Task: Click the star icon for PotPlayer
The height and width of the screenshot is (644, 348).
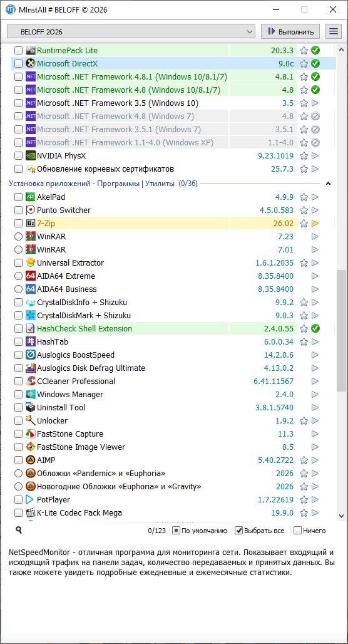Action: (x=304, y=500)
